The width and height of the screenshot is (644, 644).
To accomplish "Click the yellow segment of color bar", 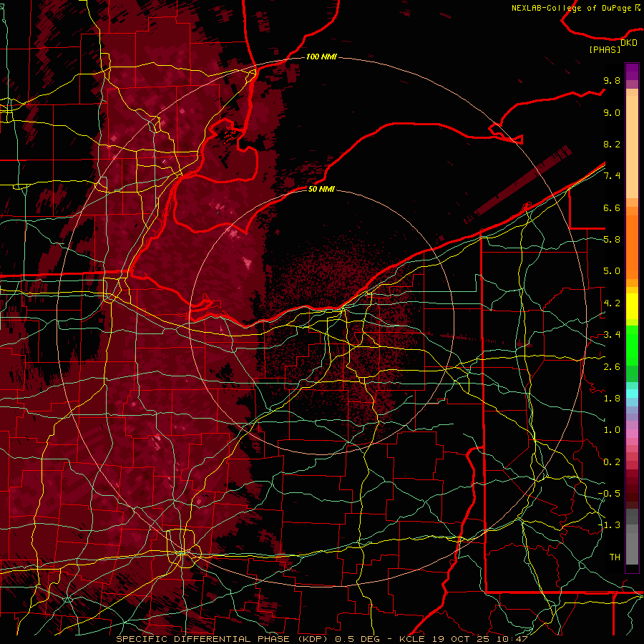I will click(x=632, y=306).
